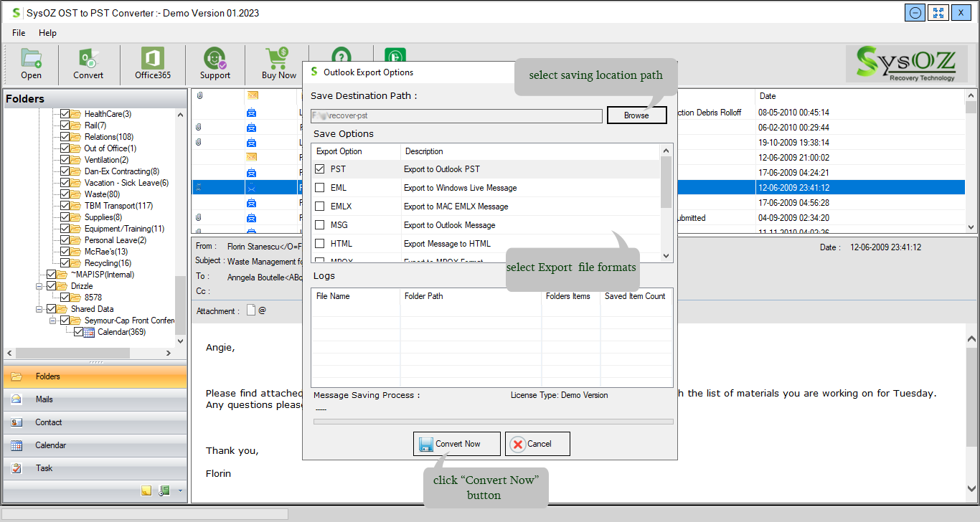
Task: Open the Contact view
Action: point(48,422)
